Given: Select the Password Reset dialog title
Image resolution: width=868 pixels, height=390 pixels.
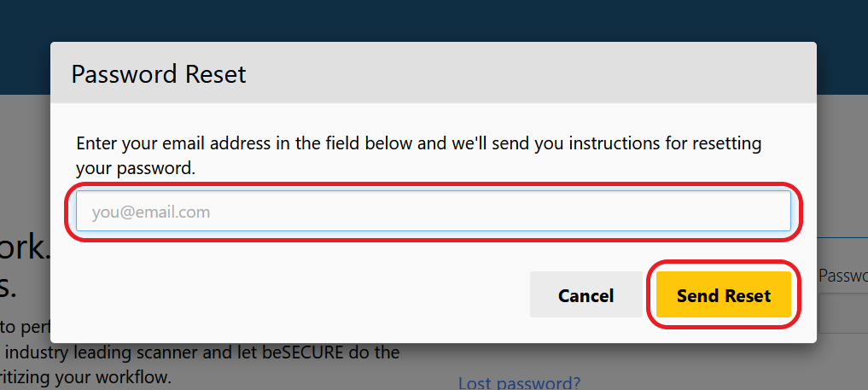Looking at the screenshot, I should coord(158,73).
